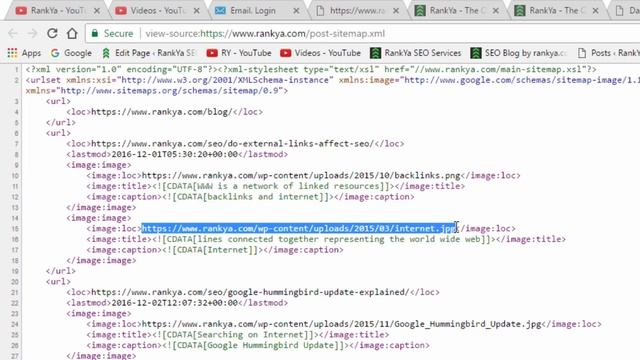
Task: Close the RankYa - YouTube tab
Action: 97,11
